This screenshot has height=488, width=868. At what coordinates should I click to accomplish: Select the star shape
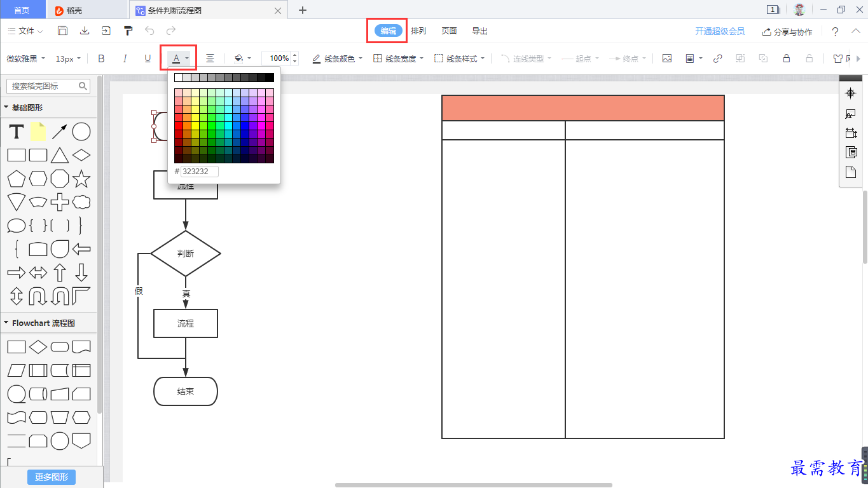pyautogui.click(x=81, y=179)
